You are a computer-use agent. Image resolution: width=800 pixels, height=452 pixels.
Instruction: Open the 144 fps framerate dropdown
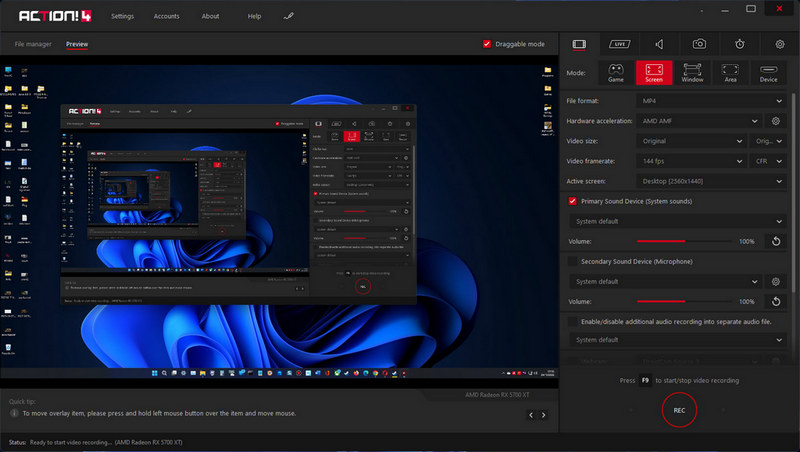click(x=691, y=161)
